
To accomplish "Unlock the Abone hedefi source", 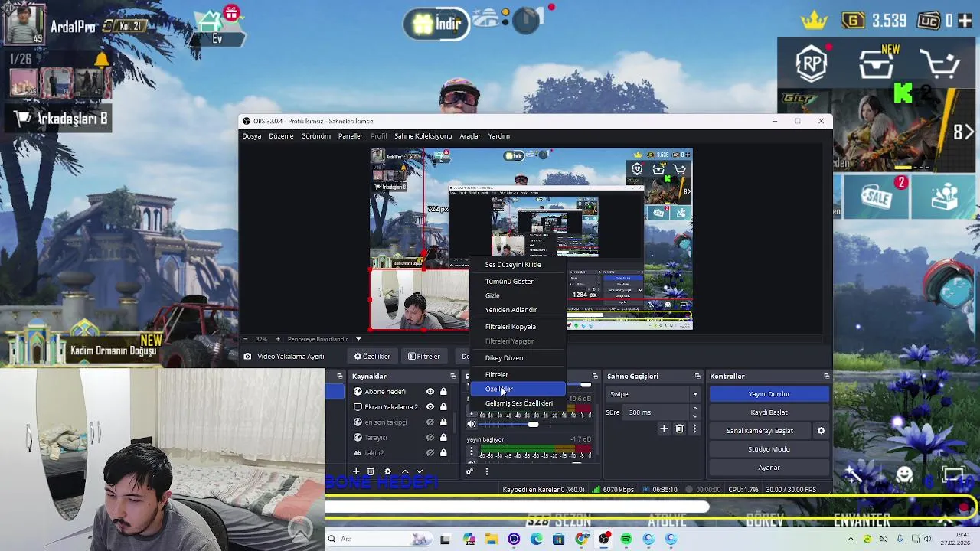I will point(443,392).
